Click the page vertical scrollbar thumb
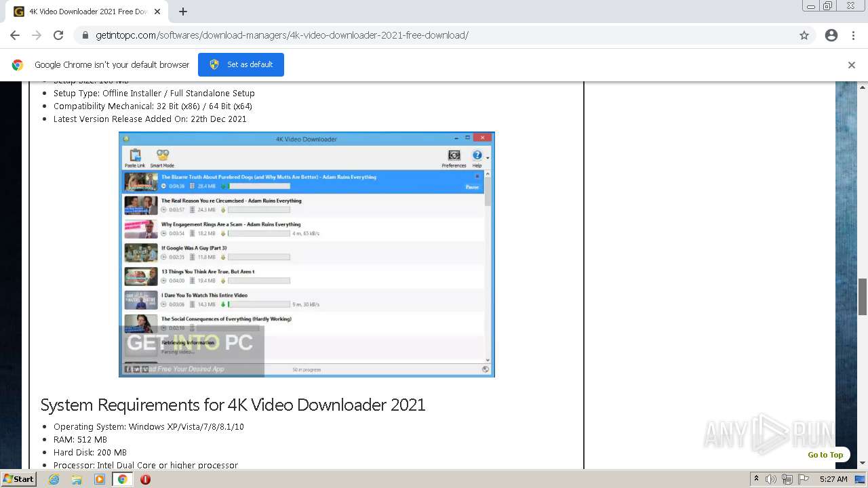868x488 pixels. click(x=863, y=297)
